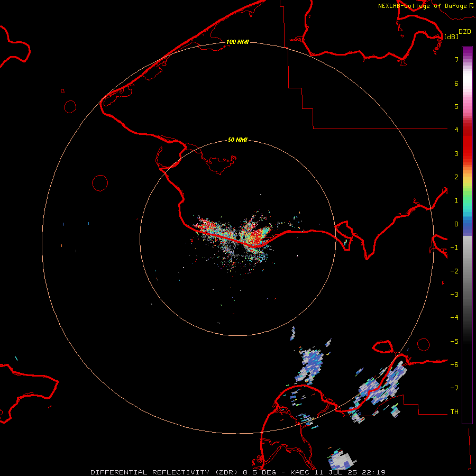
Task: Click the '100 NMI' range ring label
Action: pyautogui.click(x=237, y=42)
